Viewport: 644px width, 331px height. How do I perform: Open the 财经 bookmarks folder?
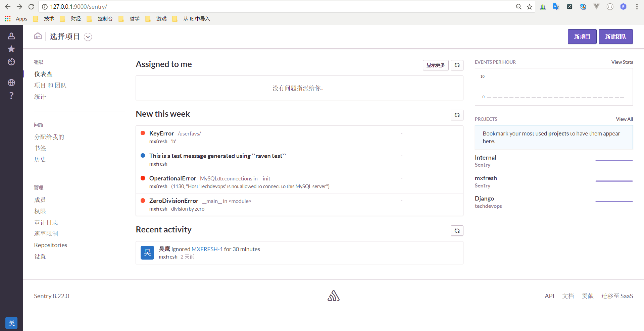[71, 19]
